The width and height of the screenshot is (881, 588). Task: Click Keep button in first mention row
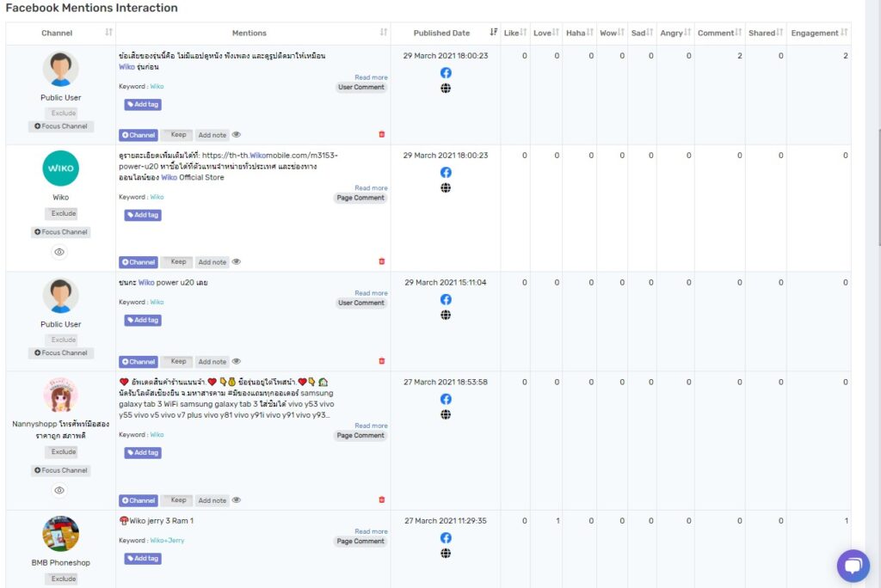[178, 135]
